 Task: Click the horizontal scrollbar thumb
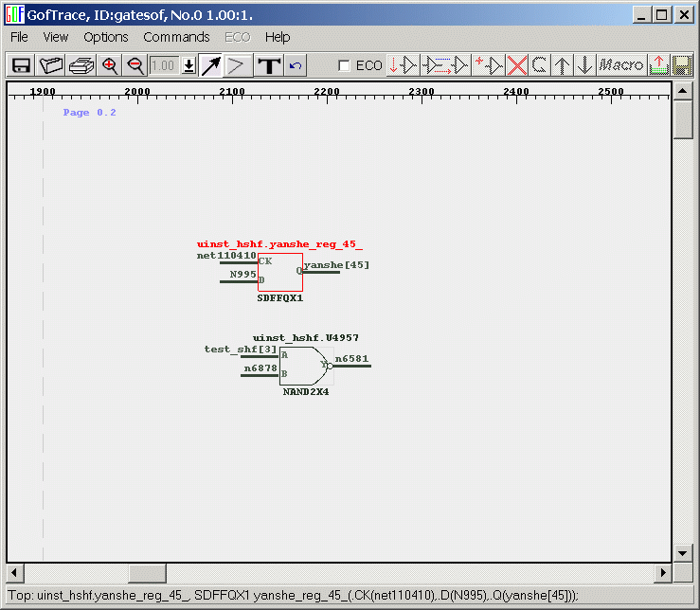pyautogui.click(x=147, y=573)
